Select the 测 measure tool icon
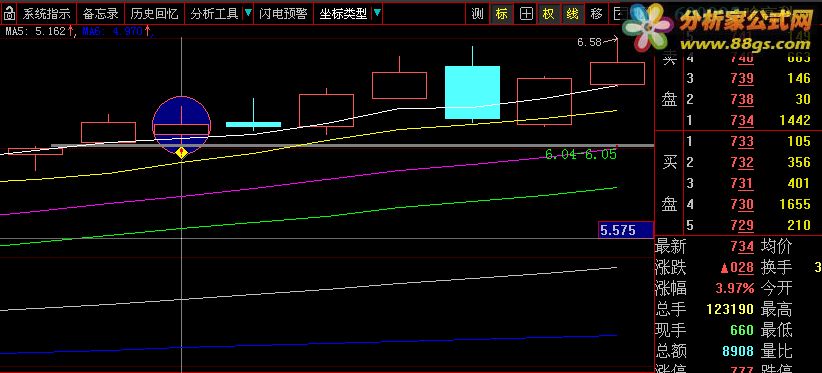The image size is (822, 373). 477,14
